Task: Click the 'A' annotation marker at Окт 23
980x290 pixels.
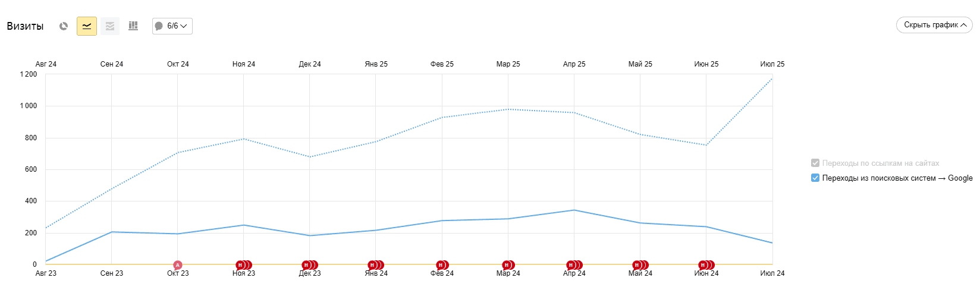Action: pos(177,265)
